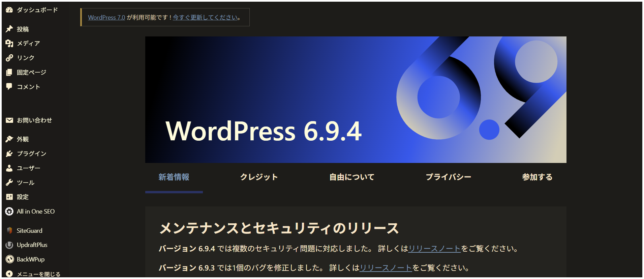Viewport: 644px width, 279px height.
Task: Click the wrench icon beside ツール
Action: [9, 183]
